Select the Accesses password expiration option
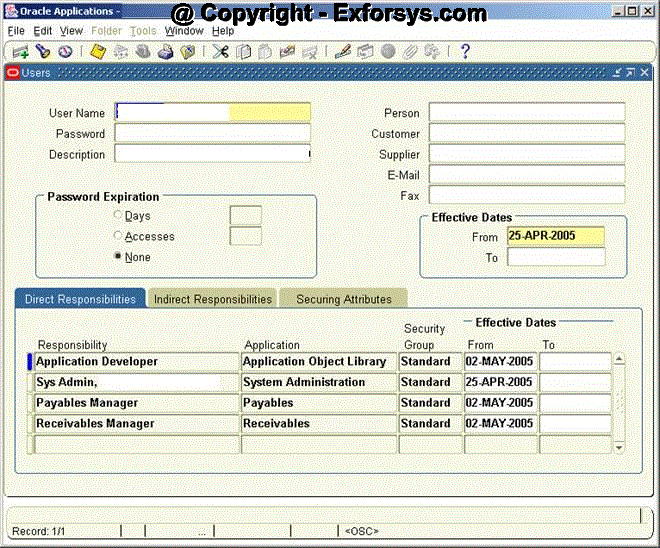The image size is (660, 548). tap(119, 237)
